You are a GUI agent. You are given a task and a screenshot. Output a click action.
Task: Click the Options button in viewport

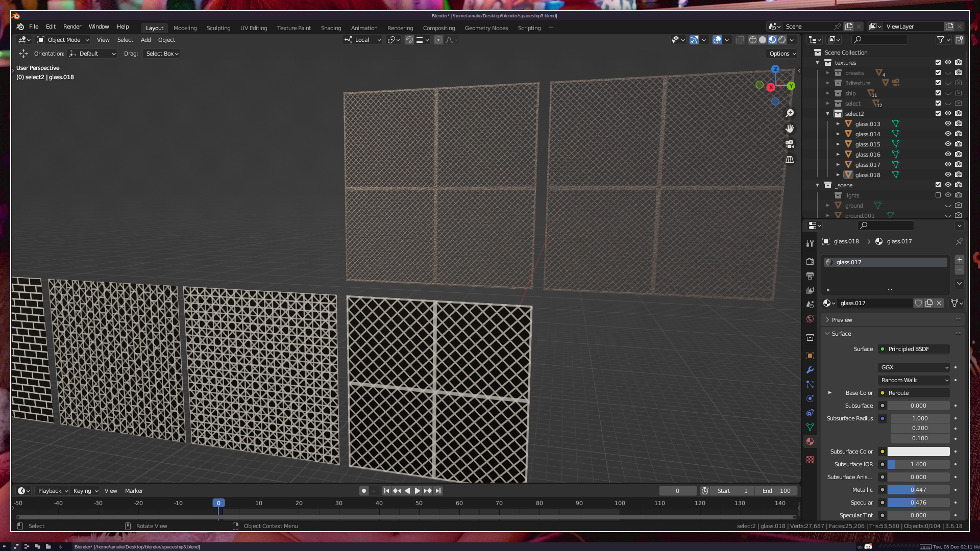[782, 54]
